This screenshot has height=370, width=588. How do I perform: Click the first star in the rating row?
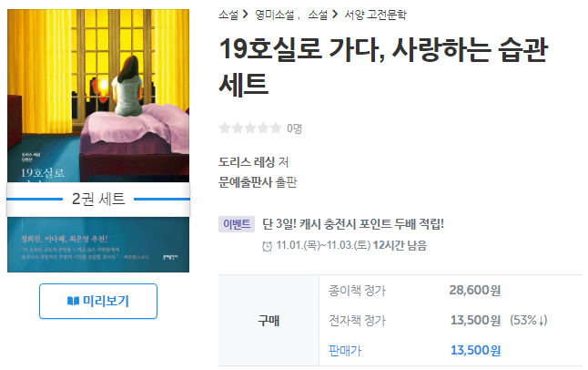coord(225,128)
